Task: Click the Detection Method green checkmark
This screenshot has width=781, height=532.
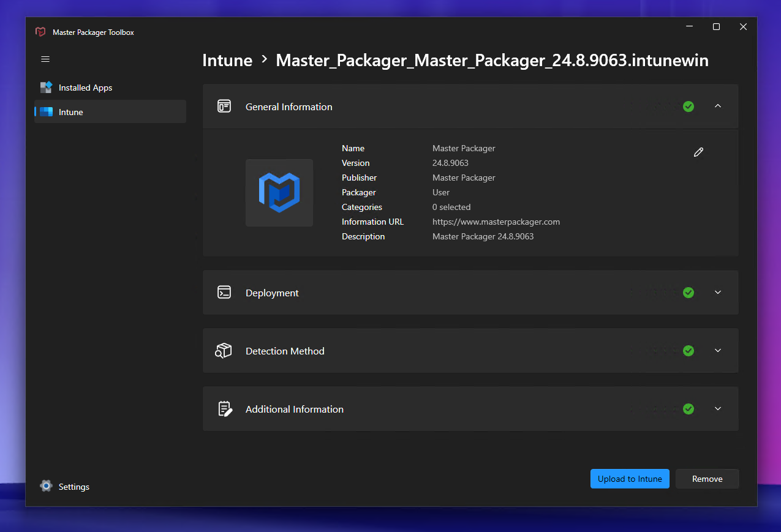Action: tap(689, 351)
